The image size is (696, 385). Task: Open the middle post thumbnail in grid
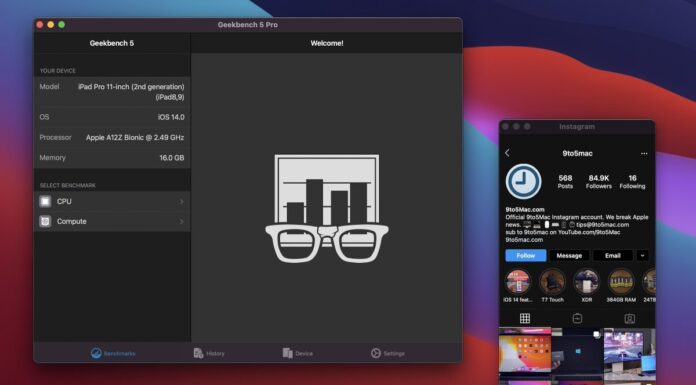pyautogui.click(x=577, y=353)
